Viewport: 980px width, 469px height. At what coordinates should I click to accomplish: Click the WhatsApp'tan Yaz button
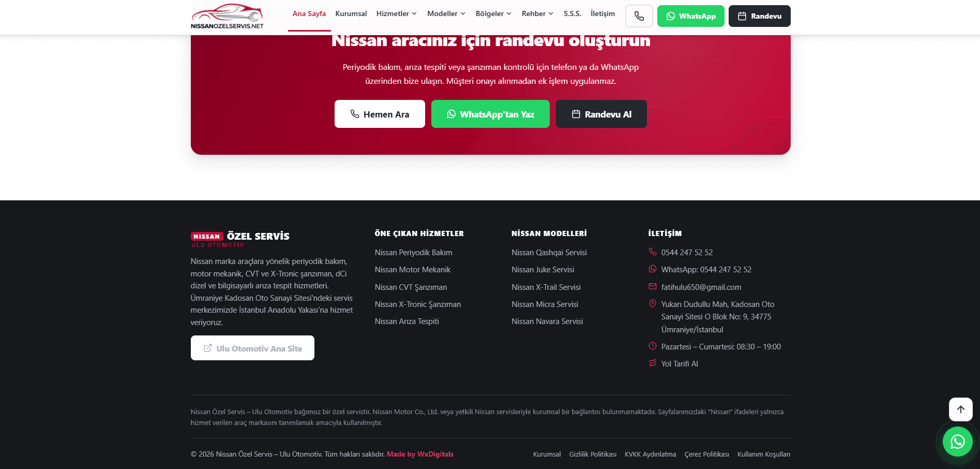click(x=490, y=114)
